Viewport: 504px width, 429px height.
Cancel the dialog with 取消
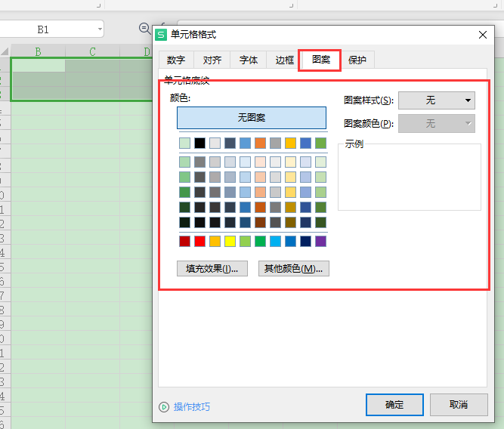(x=458, y=404)
